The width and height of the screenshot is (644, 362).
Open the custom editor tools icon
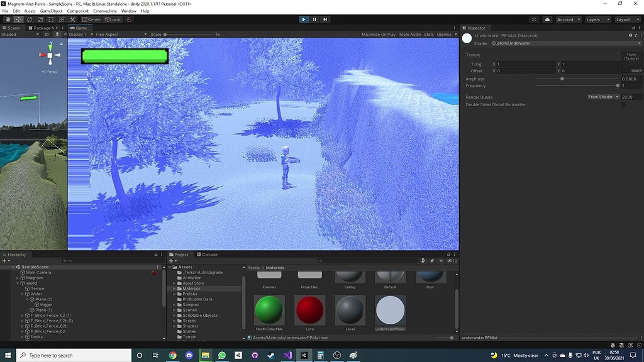click(73, 19)
